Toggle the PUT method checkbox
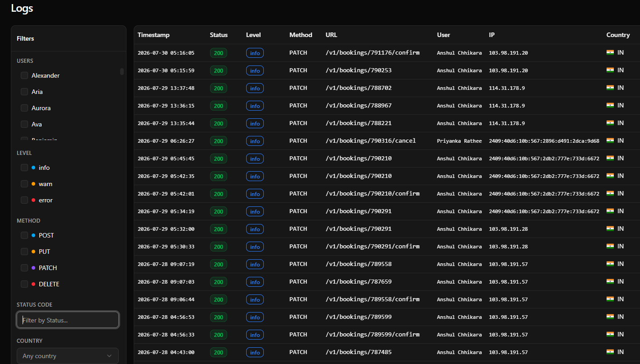The height and width of the screenshot is (364, 640). [x=24, y=252]
